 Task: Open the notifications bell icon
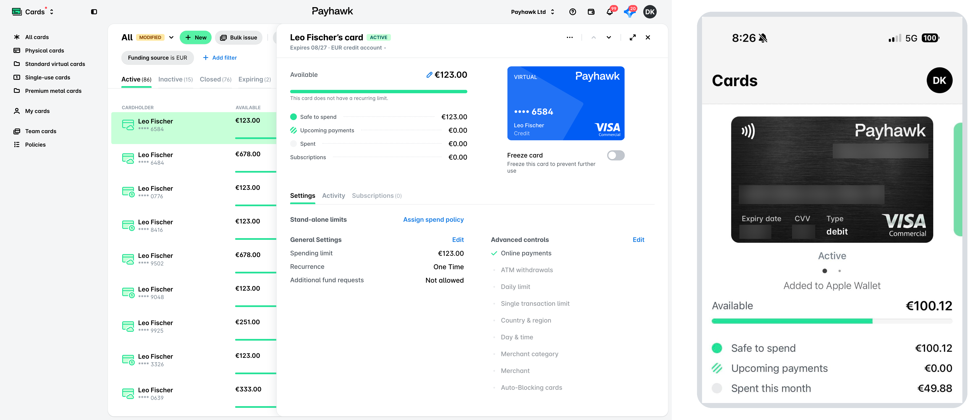coord(609,12)
